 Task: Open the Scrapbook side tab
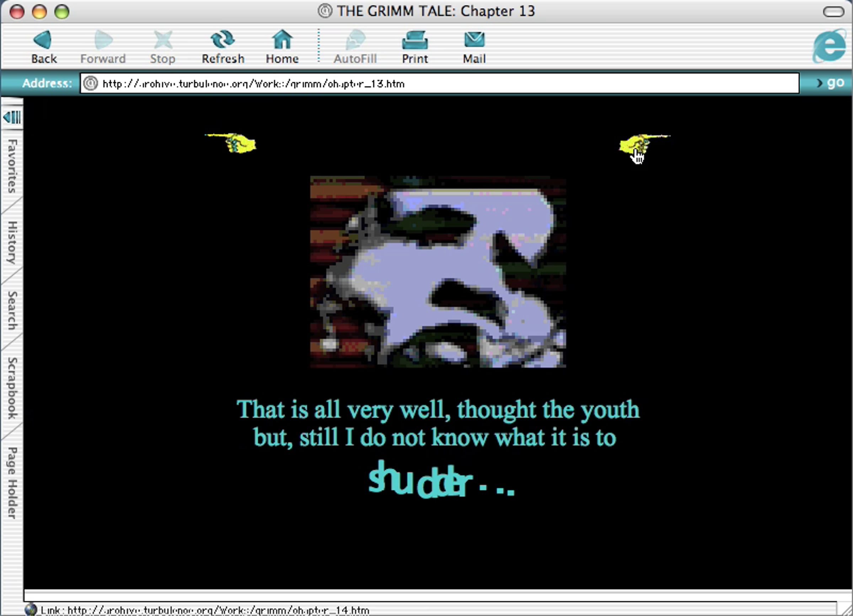coord(12,388)
